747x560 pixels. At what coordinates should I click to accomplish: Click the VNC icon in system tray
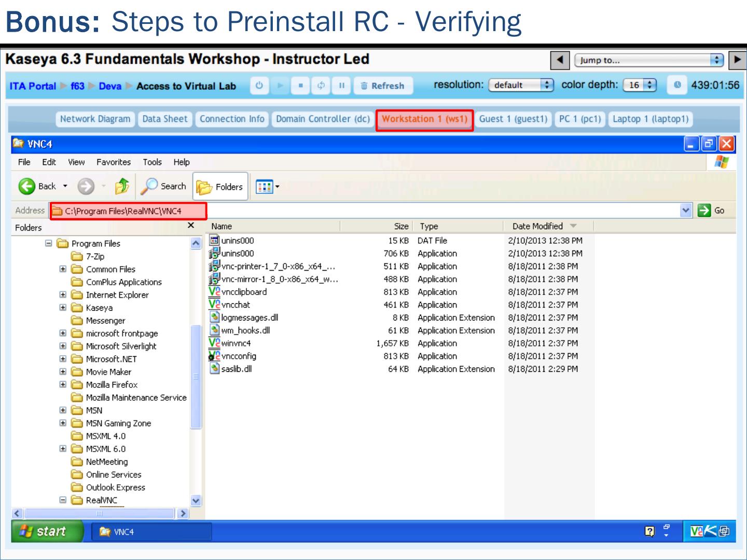pyautogui.click(x=697, y=531)
